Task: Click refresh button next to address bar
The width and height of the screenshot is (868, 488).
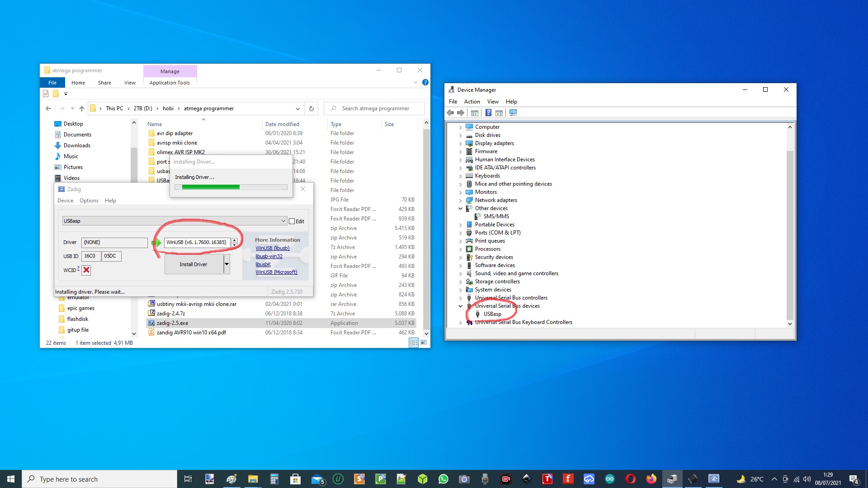Action: coord(311,108)
